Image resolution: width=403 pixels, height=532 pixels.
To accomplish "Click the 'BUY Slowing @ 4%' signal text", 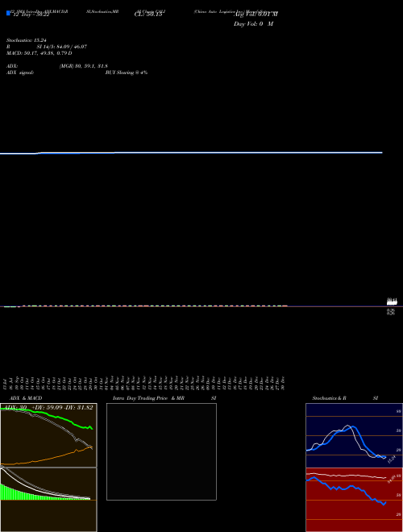I will 127,73.
